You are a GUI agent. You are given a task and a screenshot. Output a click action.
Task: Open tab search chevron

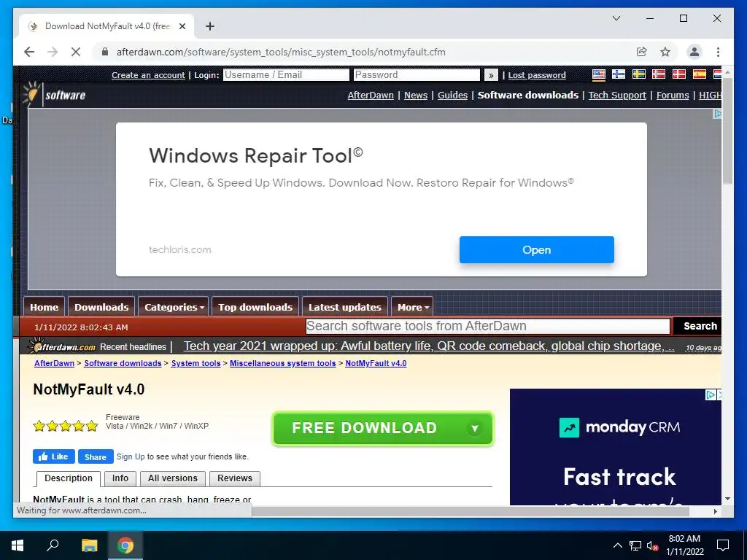tap(616, 18)
